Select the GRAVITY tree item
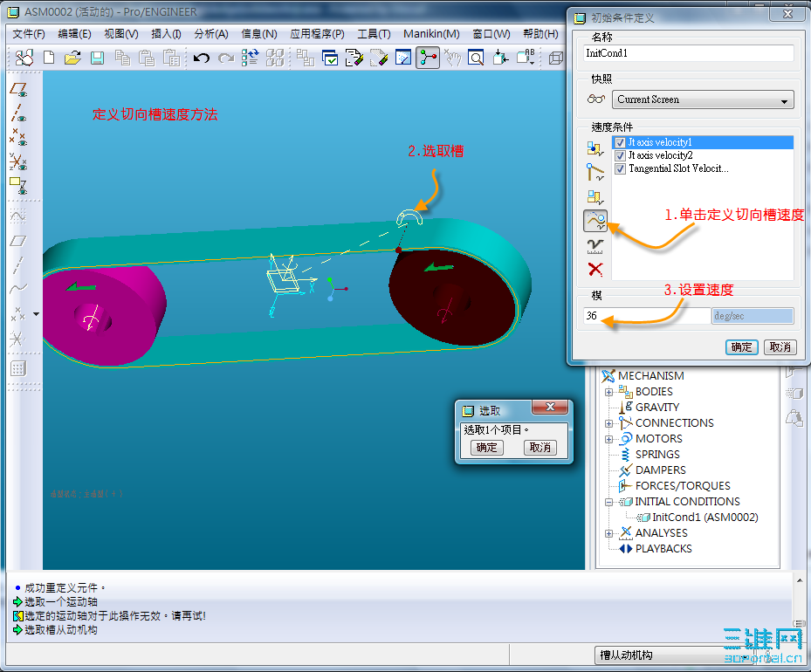Image resolution: width=811 pixels, height=672 pixels. [656, 408]
